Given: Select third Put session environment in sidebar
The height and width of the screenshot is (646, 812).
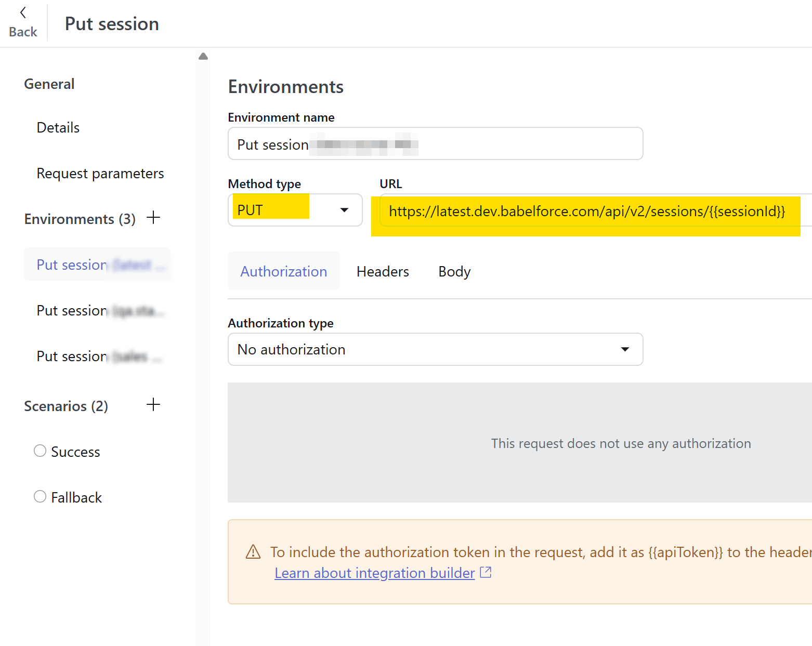Looking at the screenshot, I should [99, 357].
